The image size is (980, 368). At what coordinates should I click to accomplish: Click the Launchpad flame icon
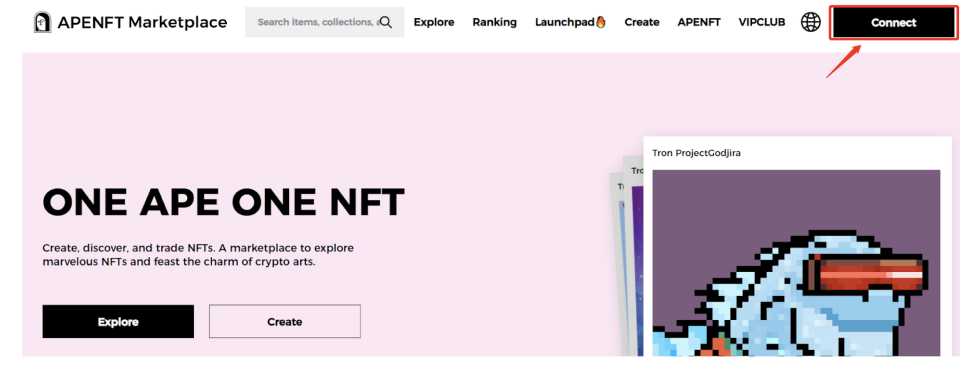click(601, 22)
